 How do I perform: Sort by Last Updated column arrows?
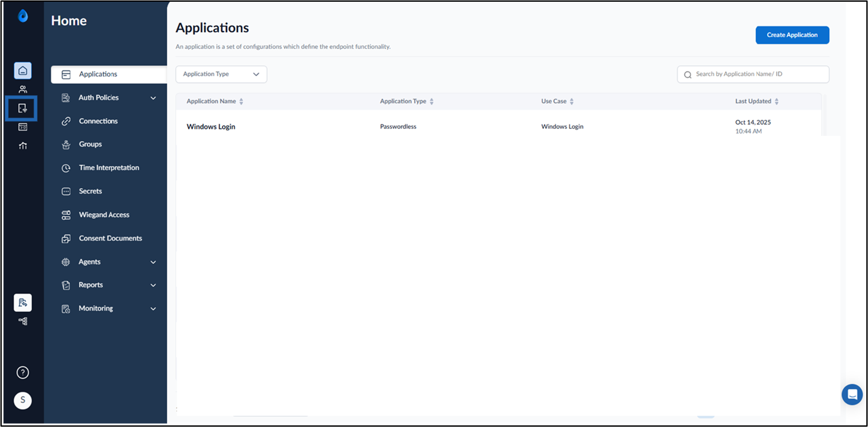[x=776, y=101]
